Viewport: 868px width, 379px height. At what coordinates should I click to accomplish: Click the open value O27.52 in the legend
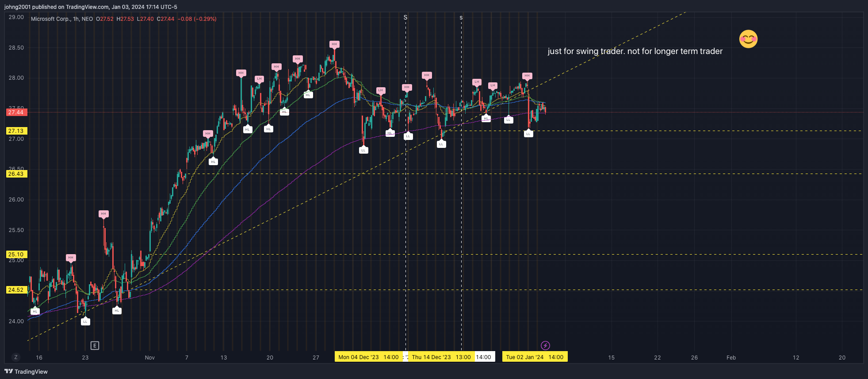(105, 19)
